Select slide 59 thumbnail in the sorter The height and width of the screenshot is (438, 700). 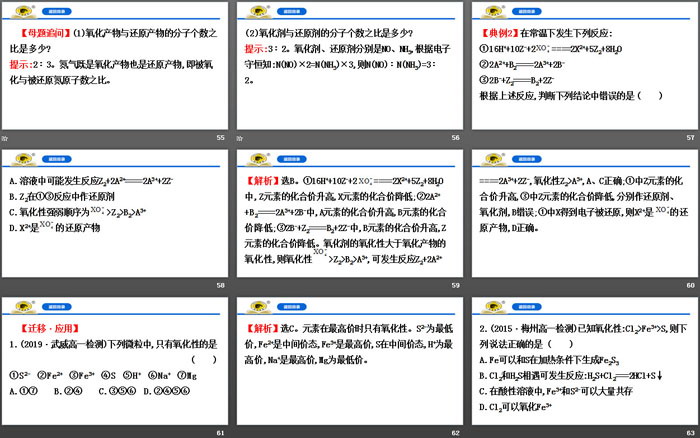(x=350, y=213)
